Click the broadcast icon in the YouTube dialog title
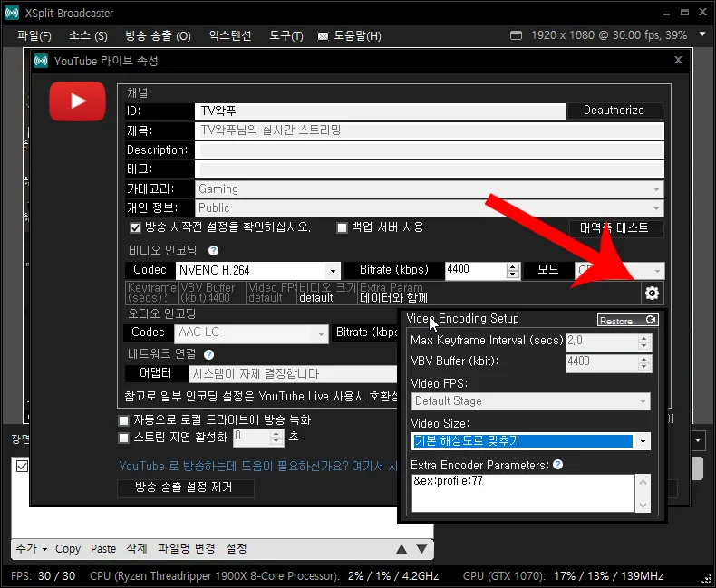 pos(41,61)
